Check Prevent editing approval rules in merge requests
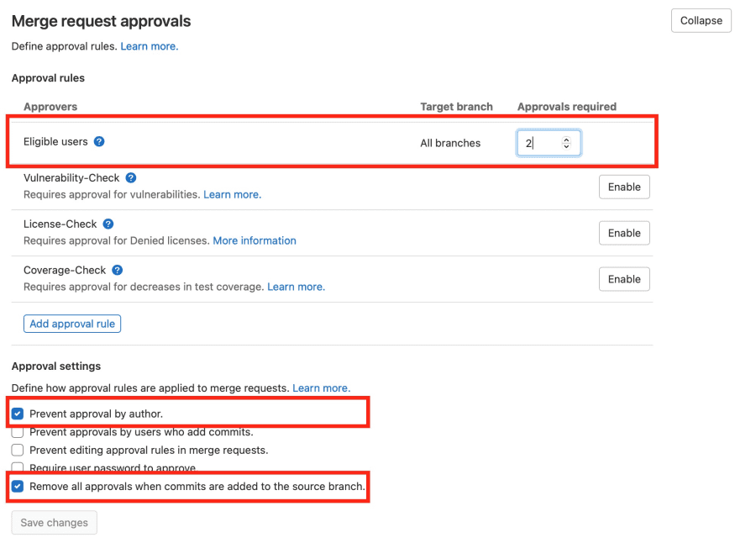The height and width of the screenshot is (543, 756). tap(18, 450)
